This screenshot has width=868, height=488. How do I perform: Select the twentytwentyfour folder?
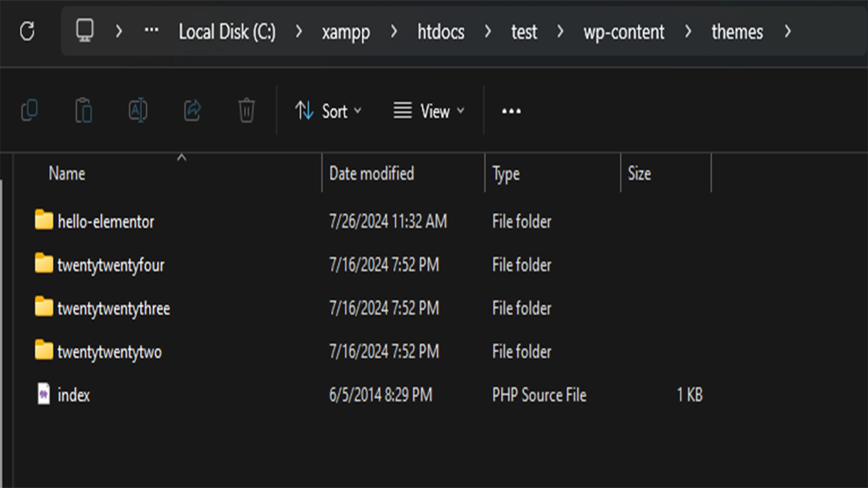pos(111,266)
